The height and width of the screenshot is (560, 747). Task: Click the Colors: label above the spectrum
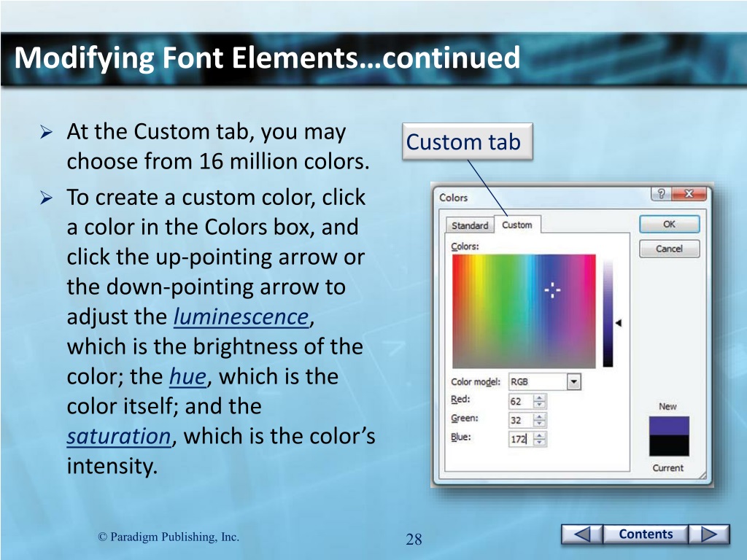coord(465,246)
